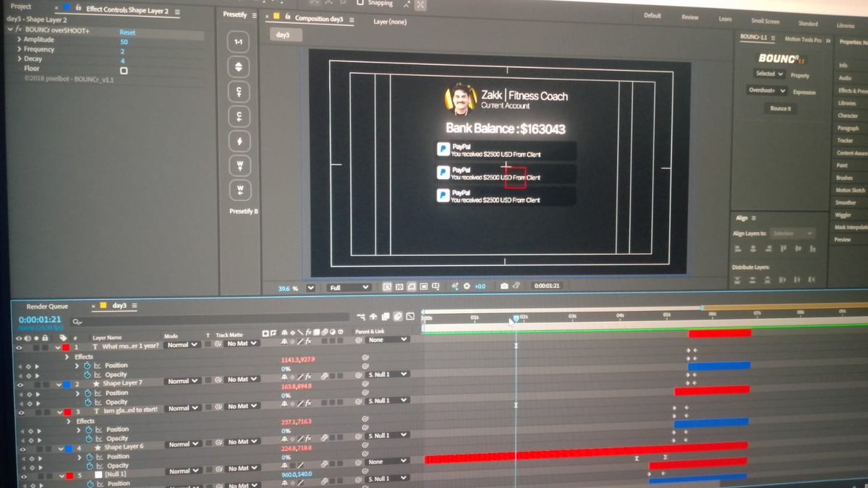Expand the Frequency property
868x488 pixels.
tap(19, 49)
